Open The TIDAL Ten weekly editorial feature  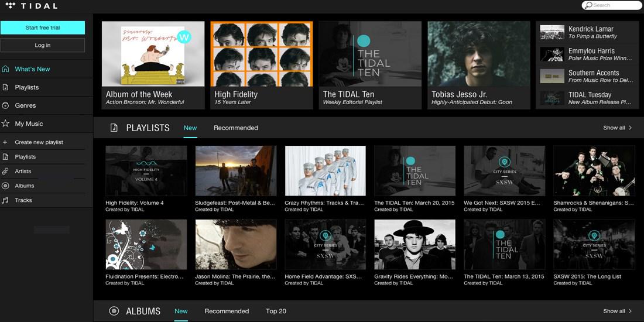(370, 66)
